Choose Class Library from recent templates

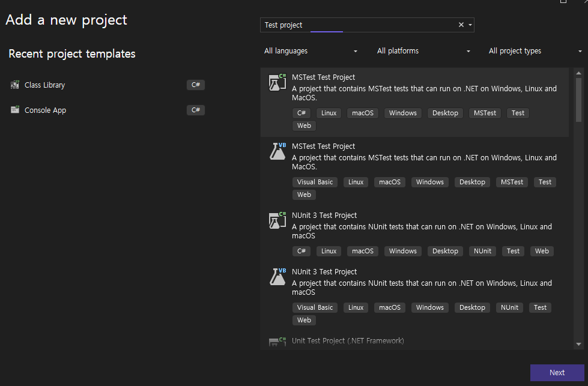coord(45,85)
